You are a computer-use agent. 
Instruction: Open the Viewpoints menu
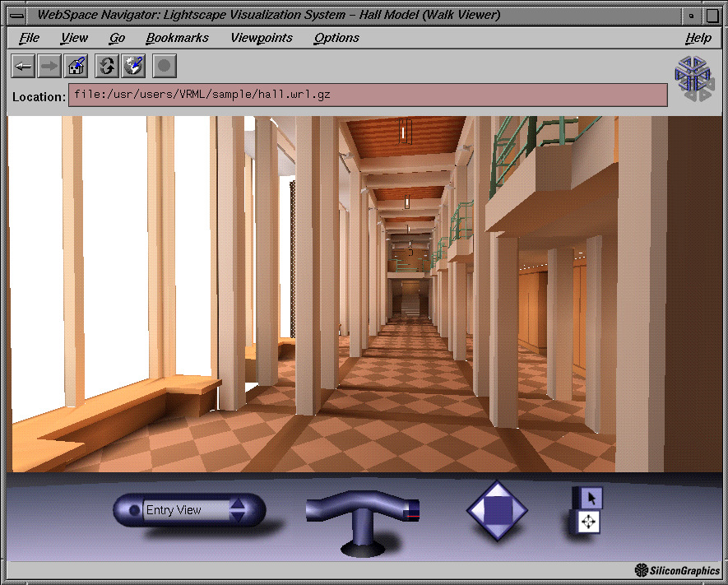pos(262,38)
